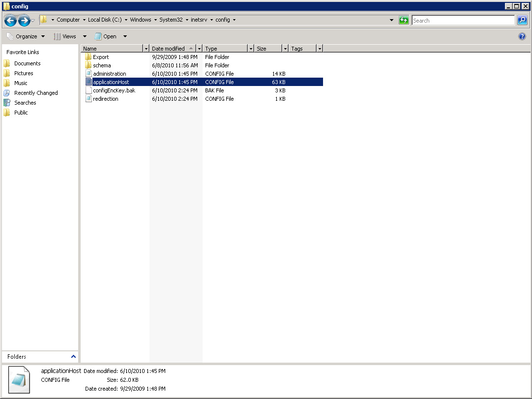
Task: Click the applicationHost preview icon in details pane
Action: coord(19,380)
